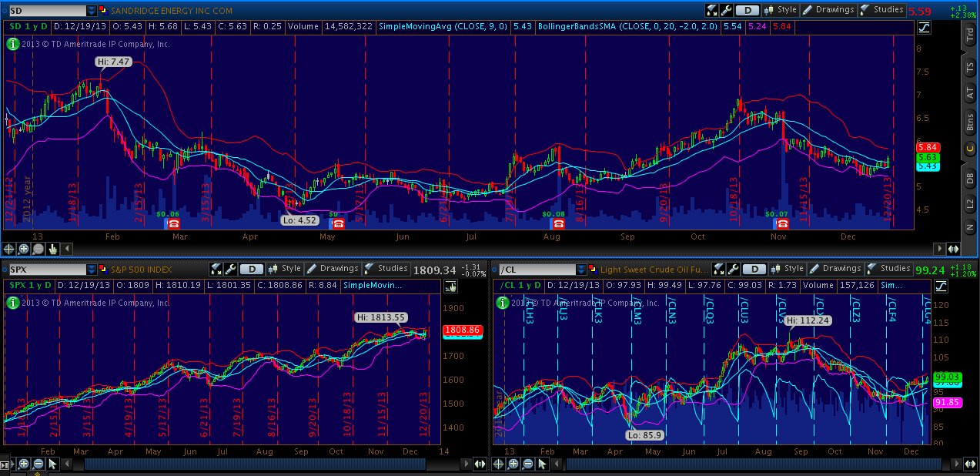Click the crosshair cursor tool under SD chart
This screenshot has height=476, width=980.
coord(9,249)
